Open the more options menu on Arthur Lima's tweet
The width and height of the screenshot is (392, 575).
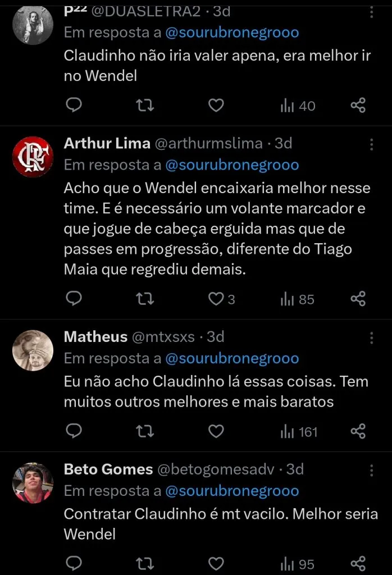click(371, 144)
